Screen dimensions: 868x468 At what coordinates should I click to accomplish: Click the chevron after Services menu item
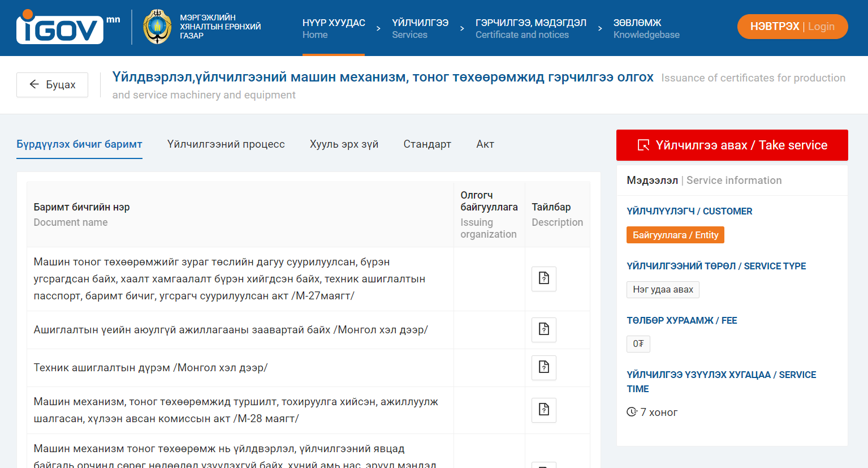462,28
